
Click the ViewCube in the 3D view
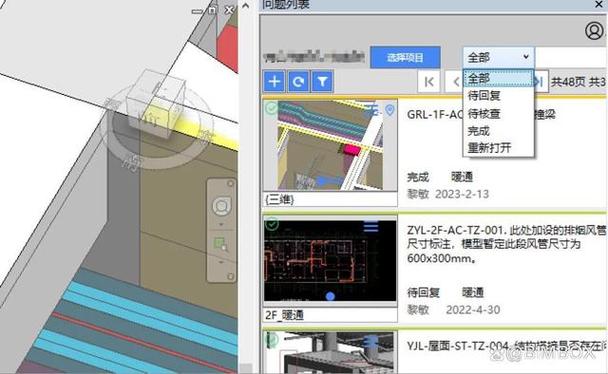click(155, 104)
